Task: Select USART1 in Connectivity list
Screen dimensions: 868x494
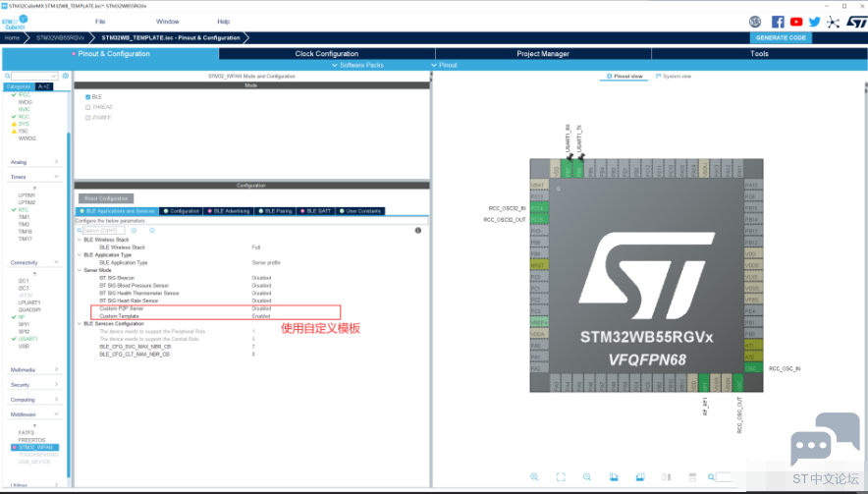Action: click(27, 339)
